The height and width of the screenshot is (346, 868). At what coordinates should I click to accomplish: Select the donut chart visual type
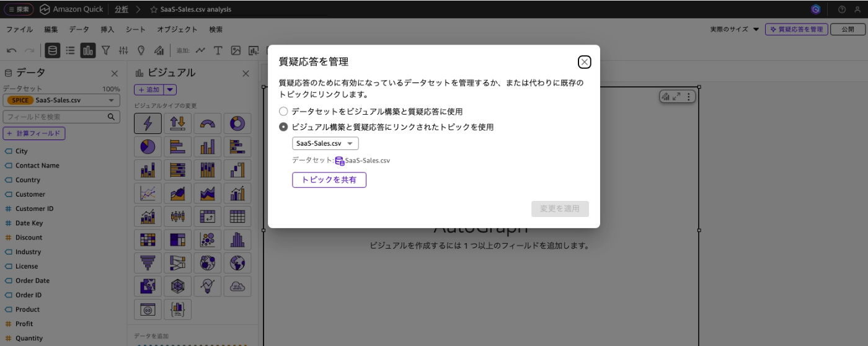point(237,123)
